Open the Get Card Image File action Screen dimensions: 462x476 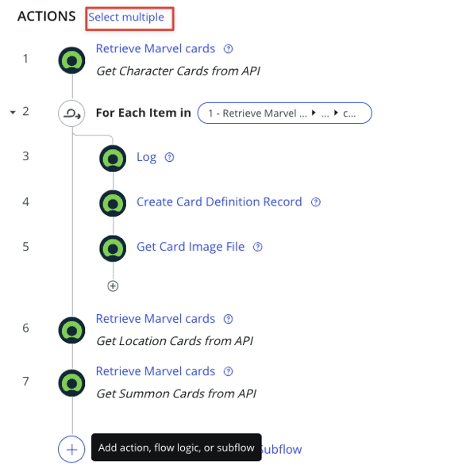(x=191, y=247)
